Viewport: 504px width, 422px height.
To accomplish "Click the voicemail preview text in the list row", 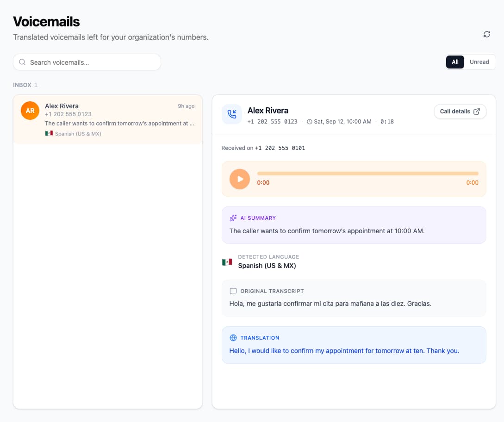I will coord(119,124).
